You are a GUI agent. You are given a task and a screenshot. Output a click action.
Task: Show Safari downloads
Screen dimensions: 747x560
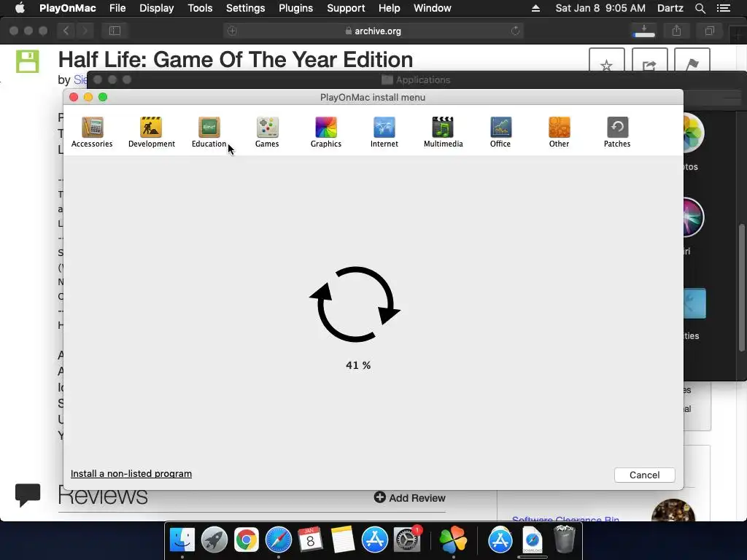coord(644,31)
